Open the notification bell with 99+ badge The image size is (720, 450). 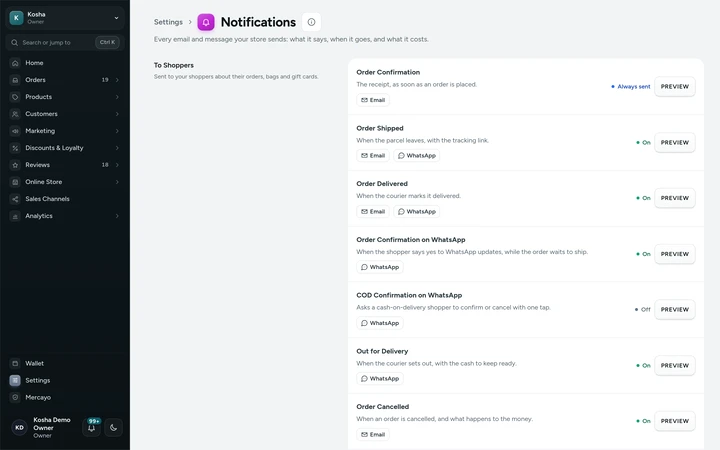(x=92, y=427)
